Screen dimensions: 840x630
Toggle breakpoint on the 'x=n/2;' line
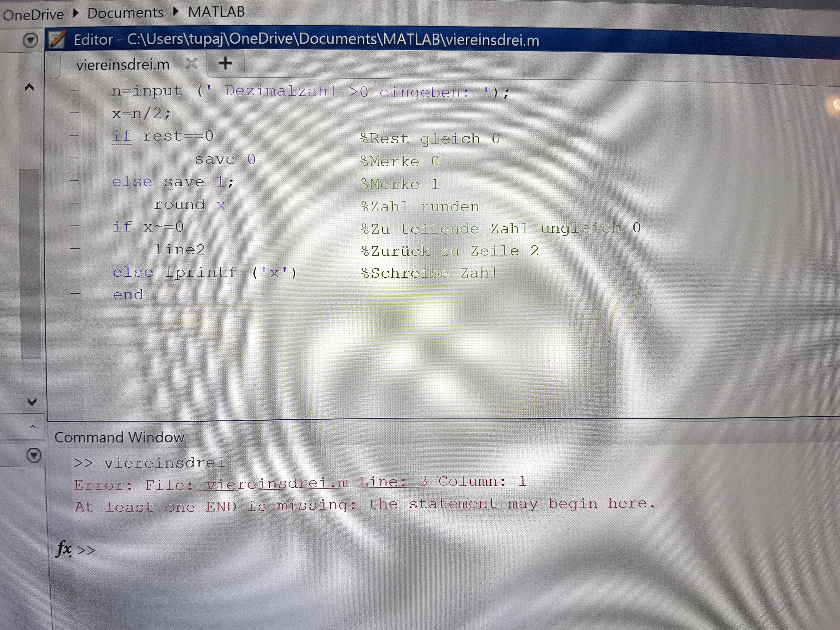(x=74, y=113)
